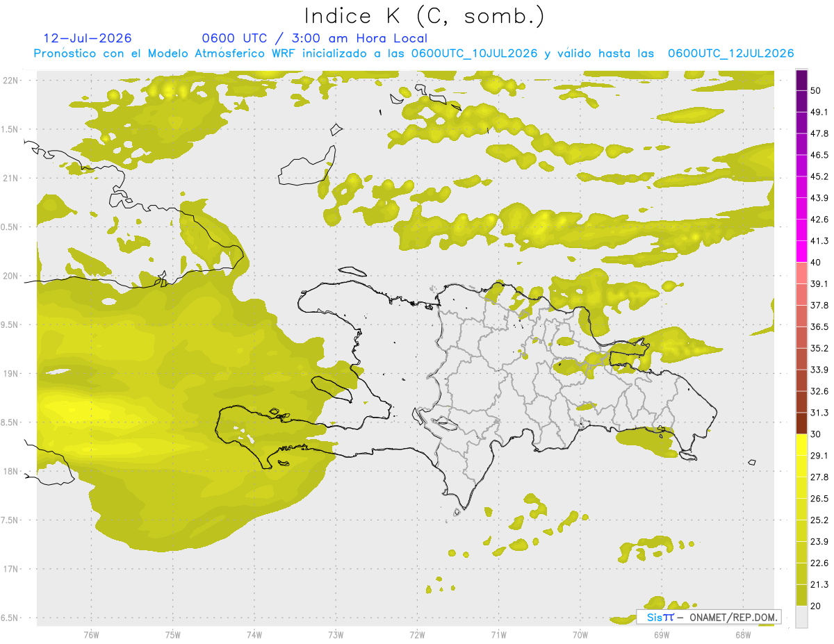Click the color bar value '45.2'
Screen dimensions: 834x644
pos(819,176)
